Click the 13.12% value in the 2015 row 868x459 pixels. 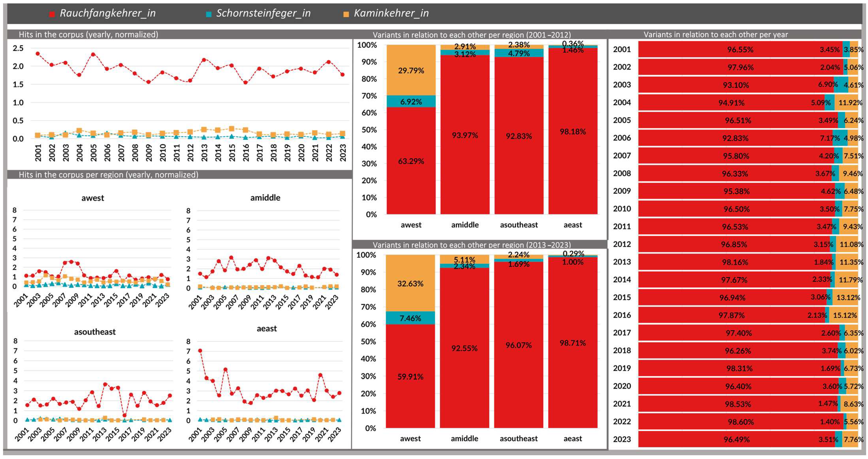pyautogui.click(x=848, y=297)
